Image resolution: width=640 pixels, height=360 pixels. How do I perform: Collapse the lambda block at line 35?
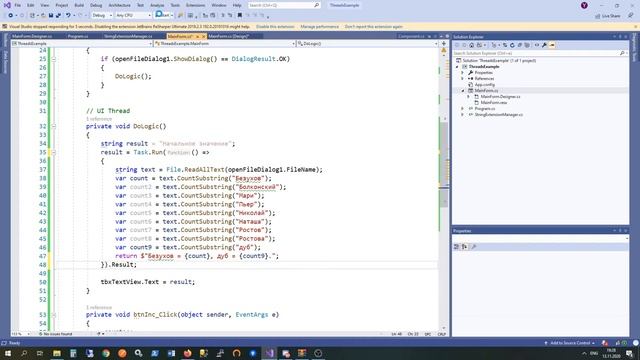coord(53,153)
